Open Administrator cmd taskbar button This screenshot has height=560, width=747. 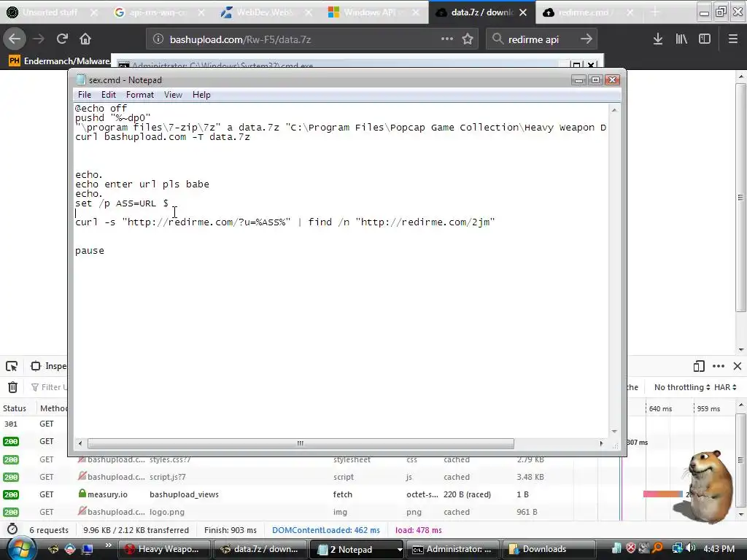pyautogui.click(x=452, y=549)
